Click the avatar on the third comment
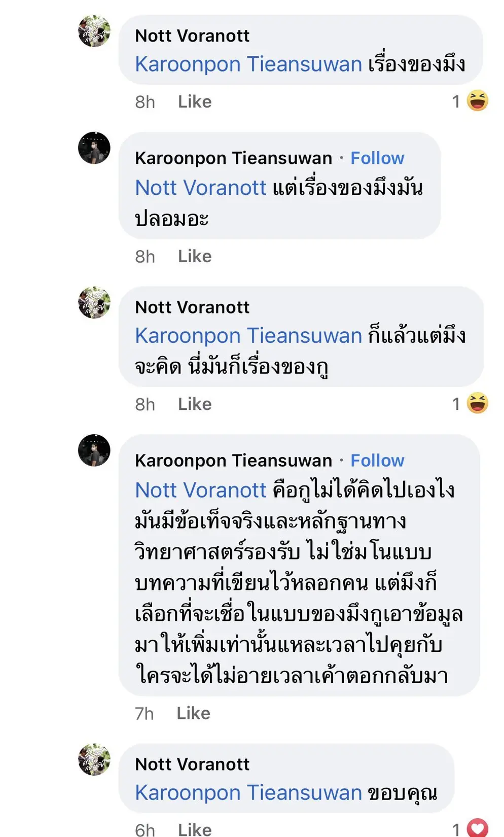Viewport: 504px width, 837px height. [94, 303]
